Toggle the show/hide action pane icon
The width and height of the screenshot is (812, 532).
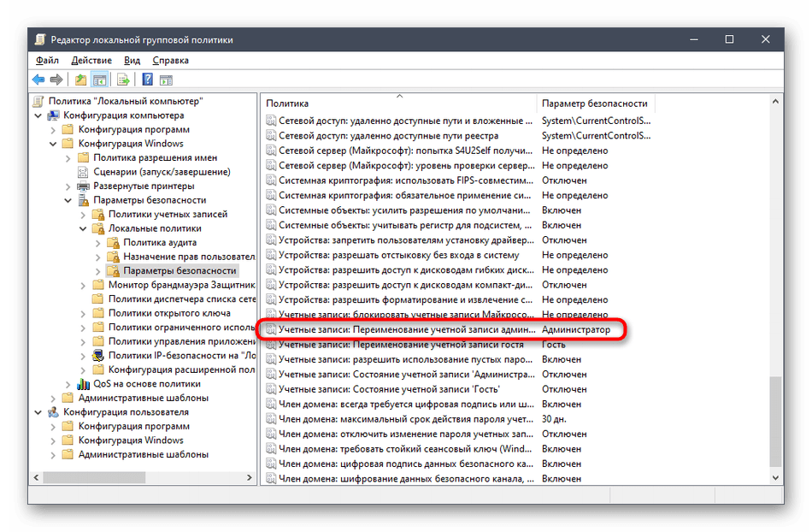tap(167, 80)
